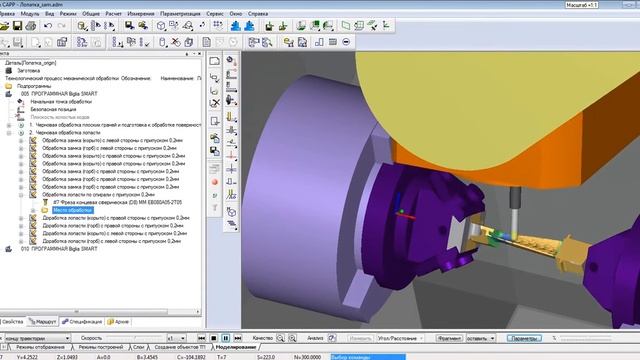Click the 3D cube view icon
The height and width of the screenshot is (360, 640).
[x=161, y=26]
